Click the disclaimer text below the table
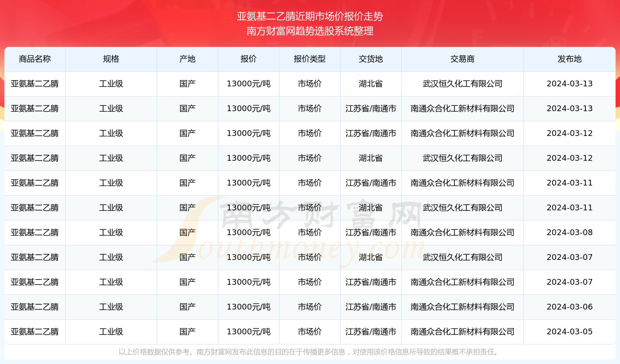The height and width of the screenshot is (364, 620). coord(310,352)
